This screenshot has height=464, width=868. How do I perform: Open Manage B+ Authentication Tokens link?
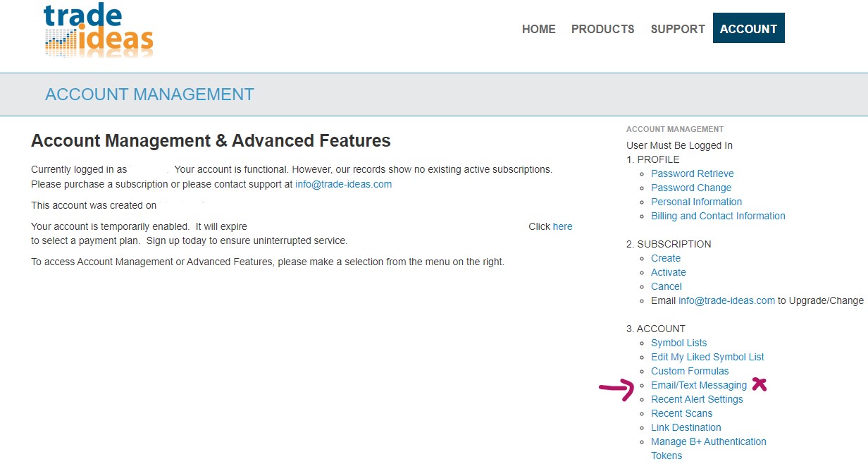pyautogui.click(x=709, y=448)
